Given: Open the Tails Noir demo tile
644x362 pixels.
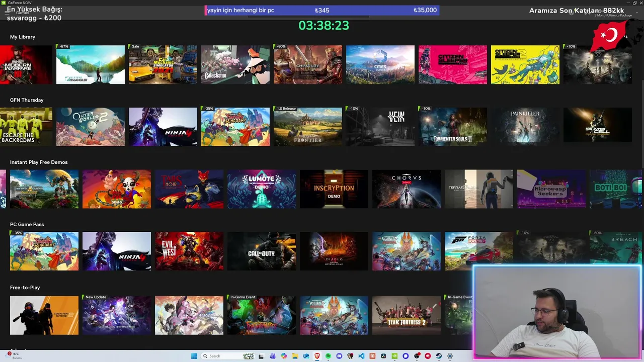Looking at the screenshot, I should (x=189, y=189).
